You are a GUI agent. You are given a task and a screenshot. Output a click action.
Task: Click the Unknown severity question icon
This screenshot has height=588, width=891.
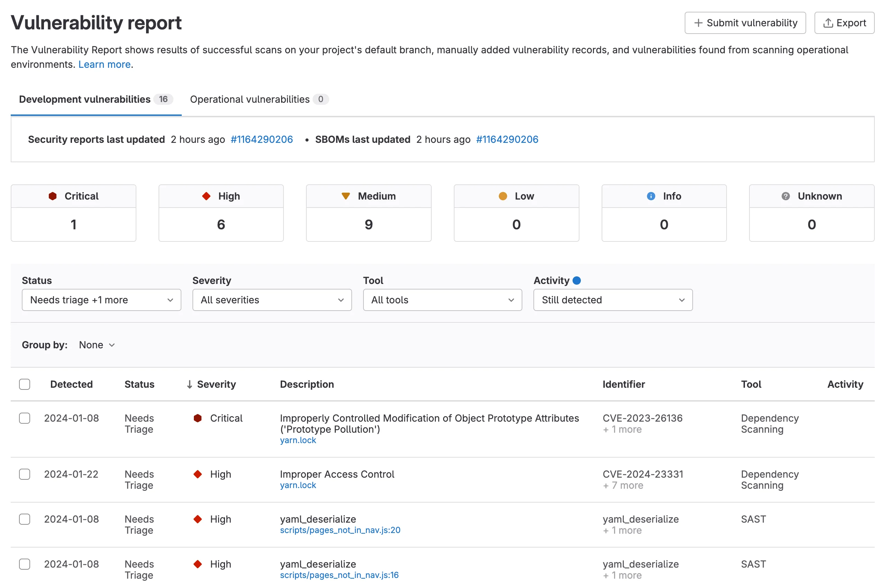(785, 196)
